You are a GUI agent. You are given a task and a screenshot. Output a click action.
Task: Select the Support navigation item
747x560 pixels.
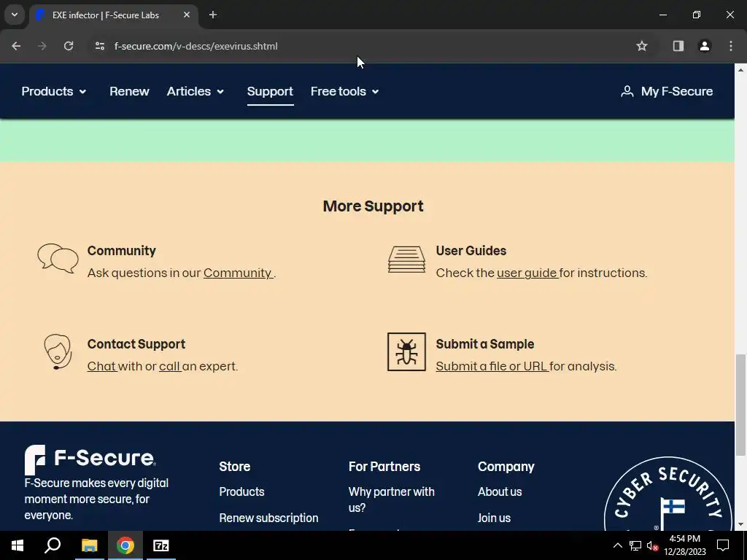coord(270,91)
